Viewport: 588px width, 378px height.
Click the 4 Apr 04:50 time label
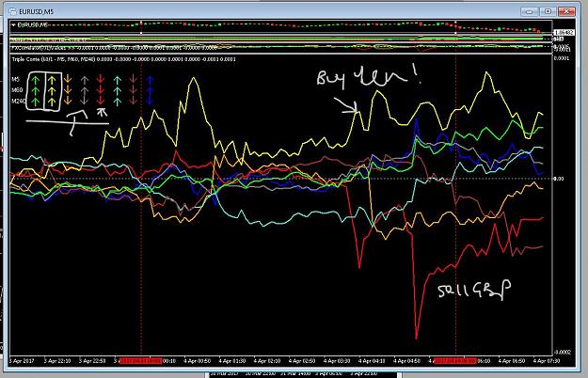click(406, 361)
